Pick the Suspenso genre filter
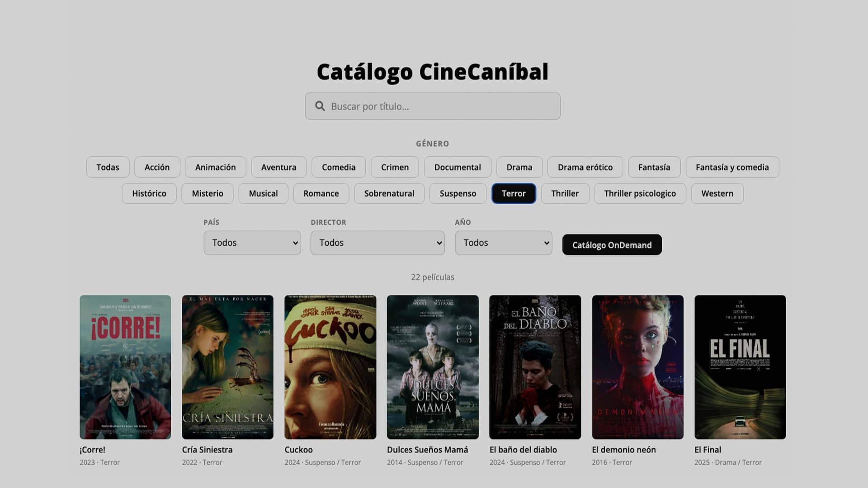The width and height of the screenshot is (868, 488). (458, 193)
